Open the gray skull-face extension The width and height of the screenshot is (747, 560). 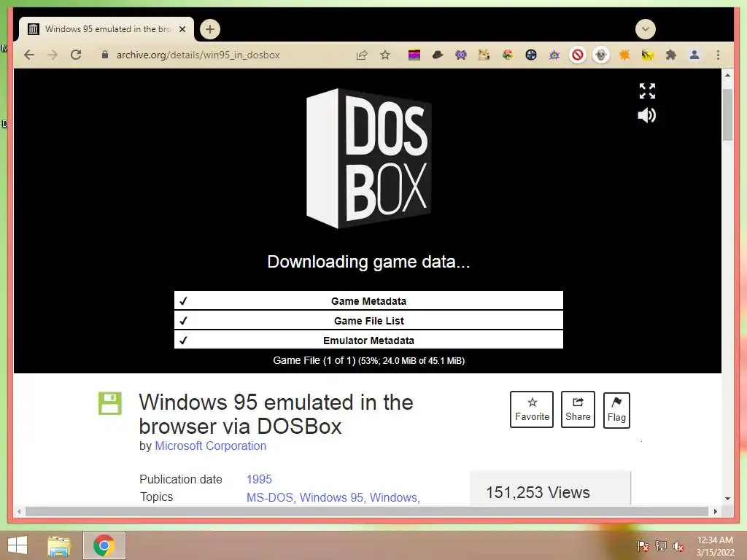pos(601,55)
